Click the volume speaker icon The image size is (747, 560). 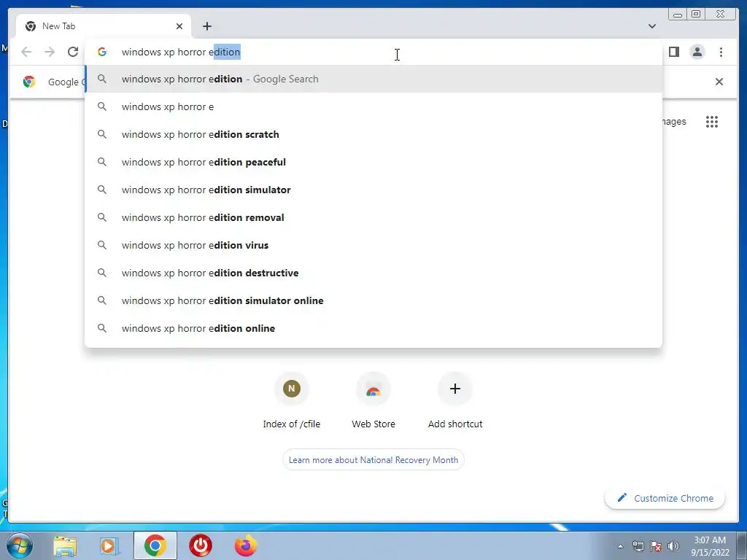click(x=673, y=546)
